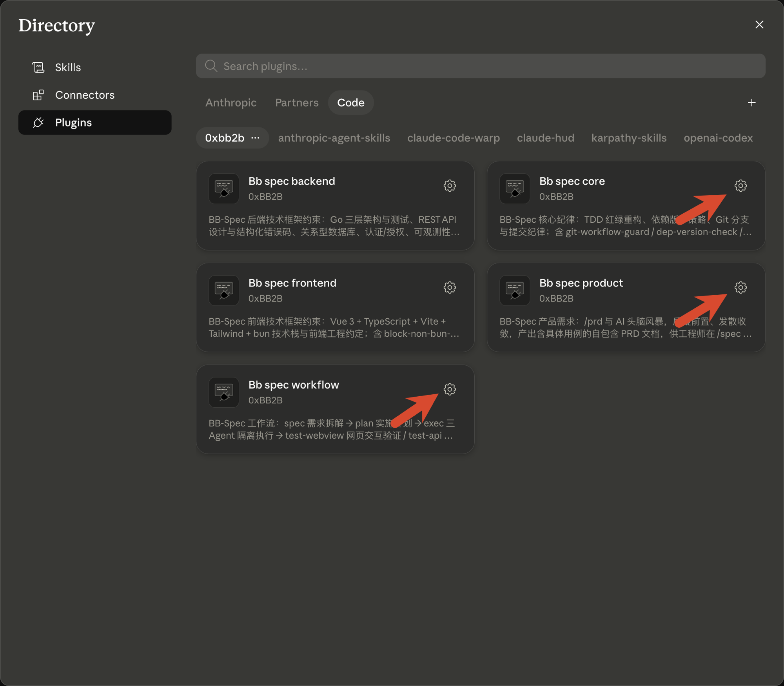This screenshot has width=784, height=686.
Task: Open settings gear for Bb spec product
Action: tap(740, 287)
